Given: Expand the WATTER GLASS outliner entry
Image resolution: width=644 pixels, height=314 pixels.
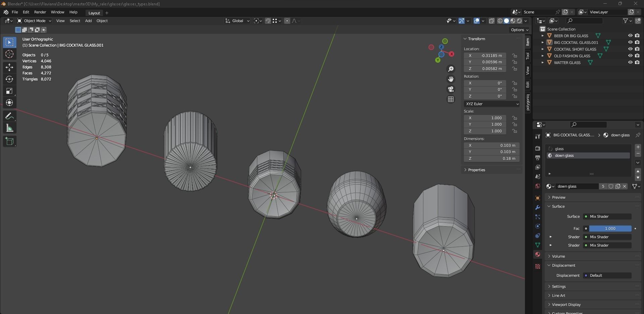Looking at the screenshot, I should tap(542, 62).
